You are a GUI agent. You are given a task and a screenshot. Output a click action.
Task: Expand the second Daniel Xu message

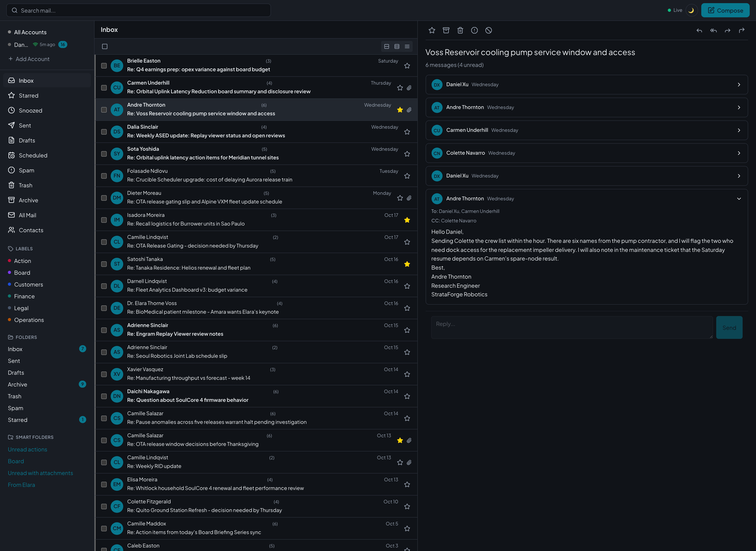586,176
